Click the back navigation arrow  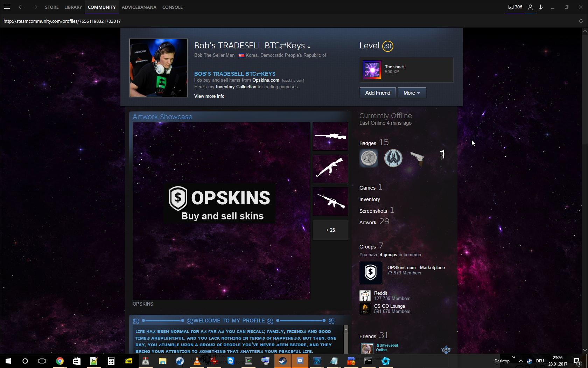(21, 7)
